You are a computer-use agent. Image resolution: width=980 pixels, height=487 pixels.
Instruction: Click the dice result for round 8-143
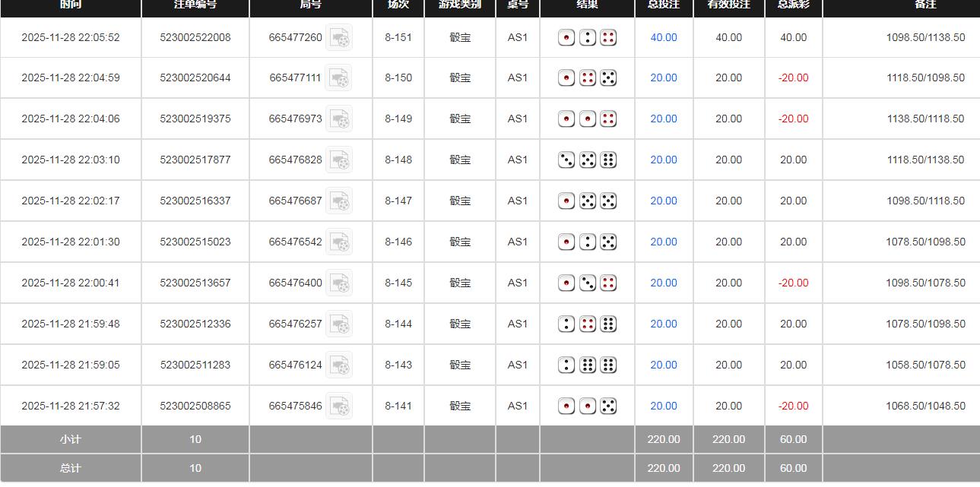tap(587, 365)
